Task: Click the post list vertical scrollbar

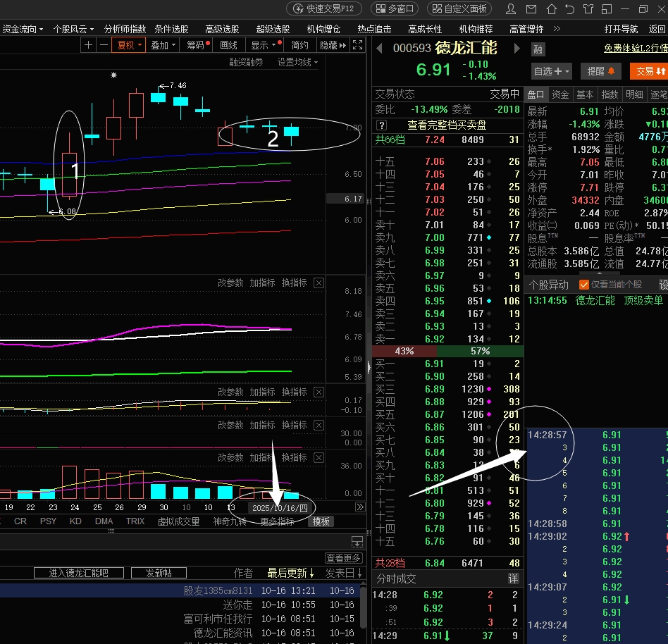Action: click(x=363, y=608)
